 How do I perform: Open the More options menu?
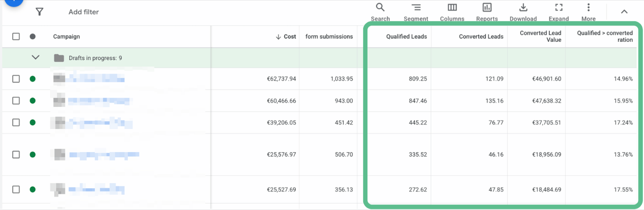pos(588,12)
